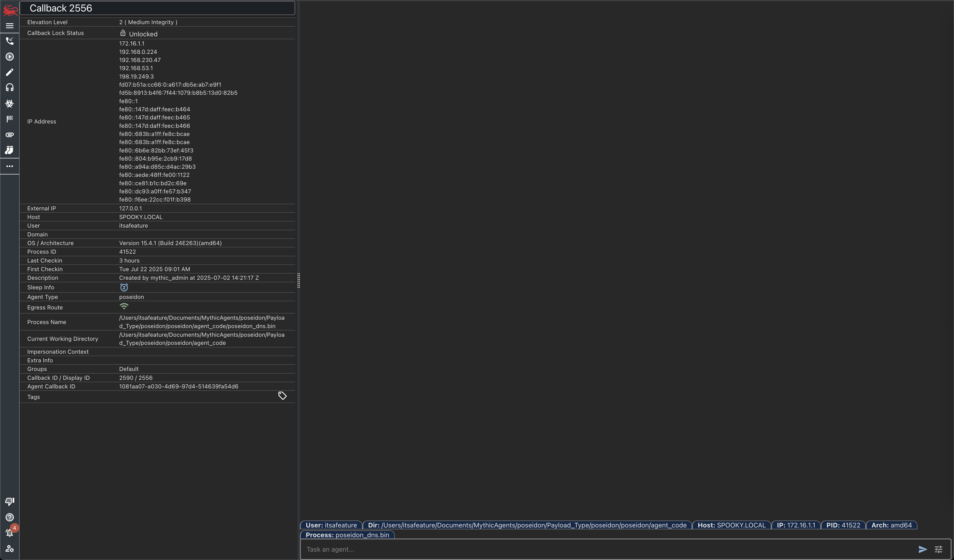This screenshot has height=560, width=954.
Task: Open the socks proxy icon
Action: pos(10,150)
